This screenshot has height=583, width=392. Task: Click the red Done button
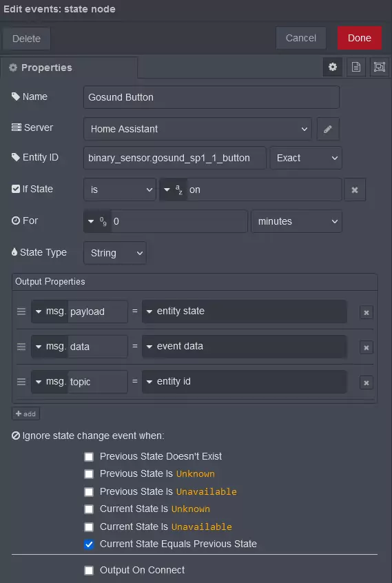360,38
